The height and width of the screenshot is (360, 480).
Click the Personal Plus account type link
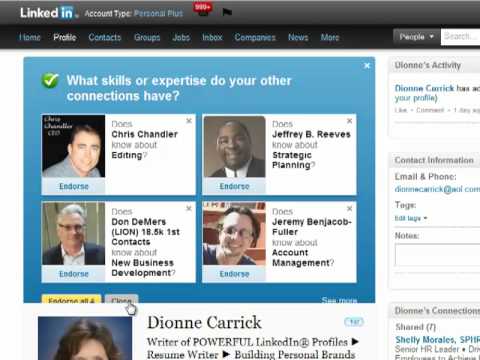[x=158, y=13]
